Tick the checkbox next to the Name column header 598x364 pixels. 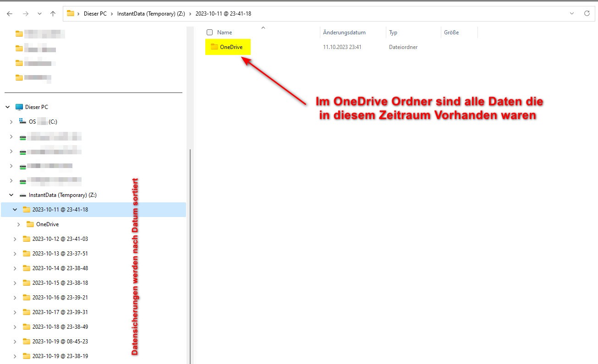(209, 32)
